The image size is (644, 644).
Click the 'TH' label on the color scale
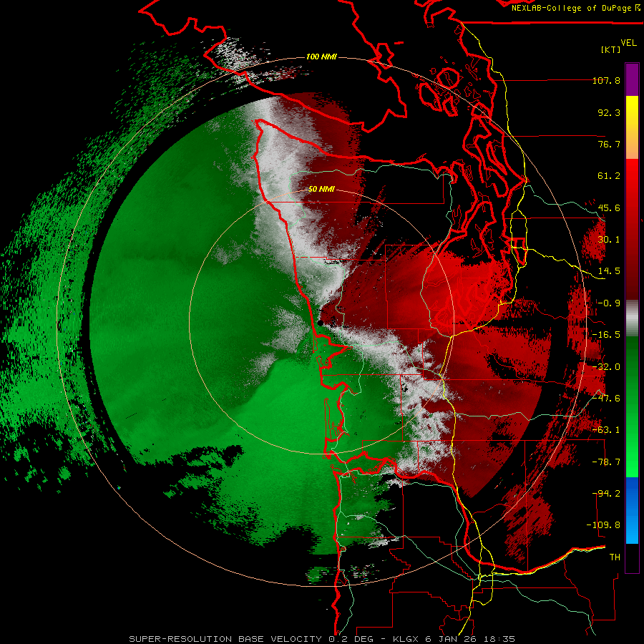pyautogui.click(x=615, y=557)
